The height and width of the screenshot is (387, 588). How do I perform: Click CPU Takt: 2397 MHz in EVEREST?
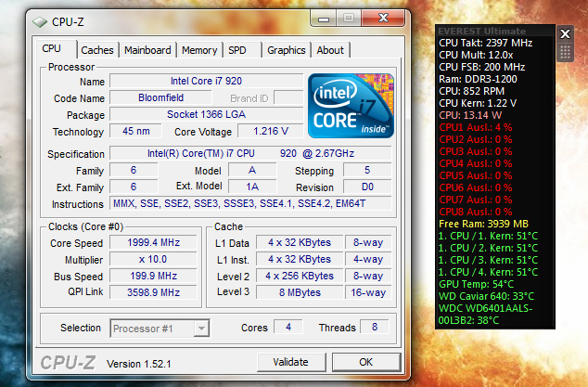point(486,43)
